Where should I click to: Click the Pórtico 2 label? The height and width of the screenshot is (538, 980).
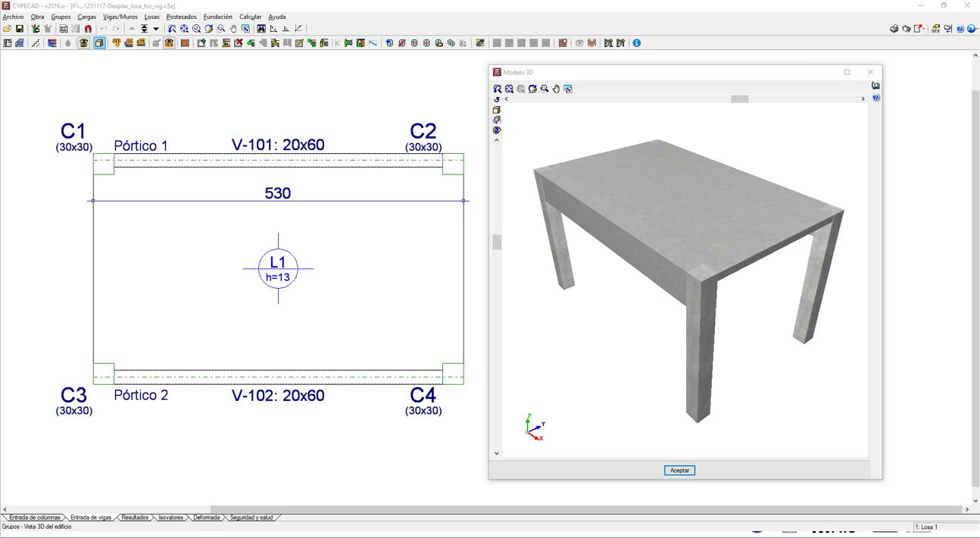click(141, 396)
